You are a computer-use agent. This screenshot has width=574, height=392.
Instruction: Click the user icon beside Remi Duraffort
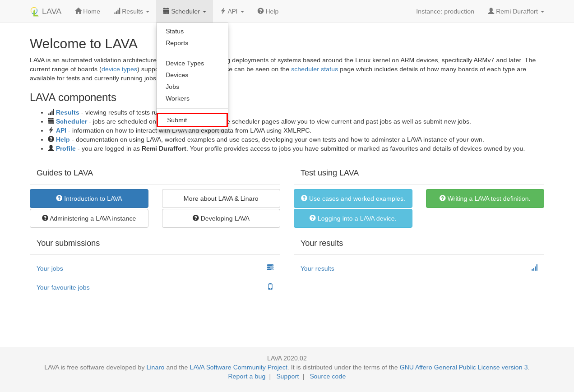[491, 11]
